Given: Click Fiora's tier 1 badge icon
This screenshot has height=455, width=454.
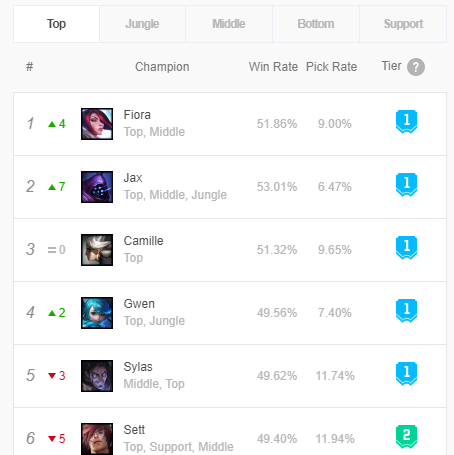Looking at the screenshot, I should tap(406, 122).
